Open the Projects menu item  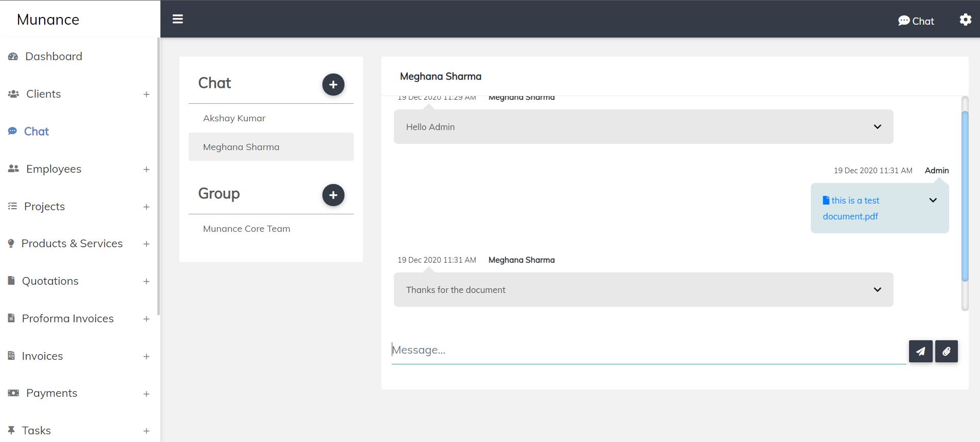45,207
